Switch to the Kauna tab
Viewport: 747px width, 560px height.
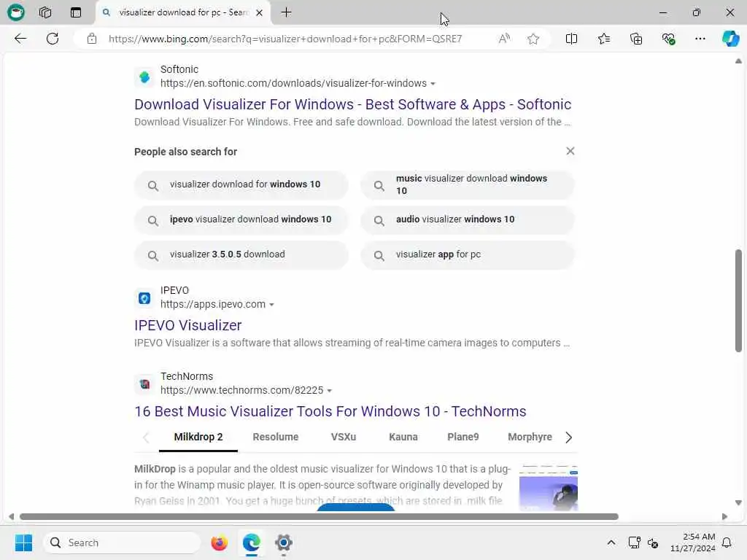coord(403,437)
